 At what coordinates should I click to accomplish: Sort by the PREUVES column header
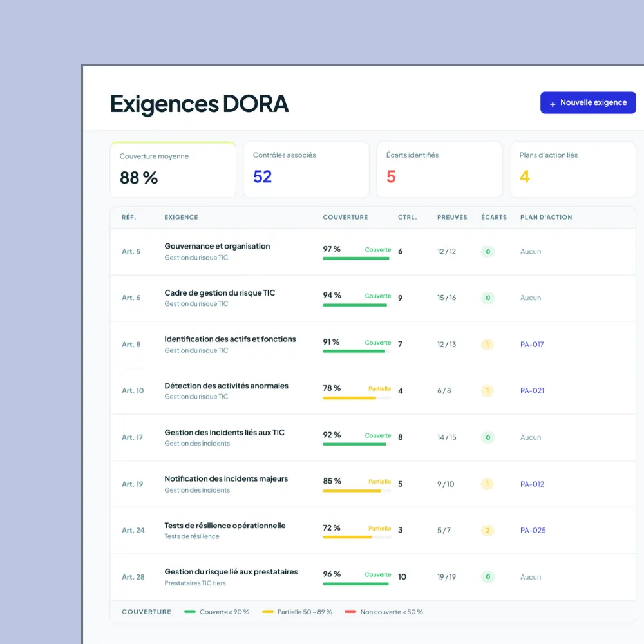pyautogui.click(x=452, y=217)
